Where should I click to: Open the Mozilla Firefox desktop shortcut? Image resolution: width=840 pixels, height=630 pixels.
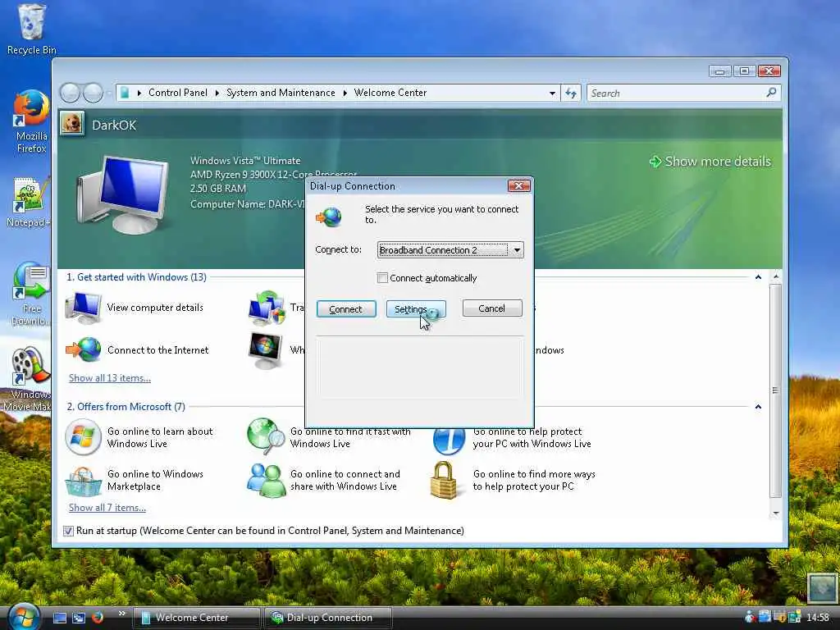tap(31, 122)
